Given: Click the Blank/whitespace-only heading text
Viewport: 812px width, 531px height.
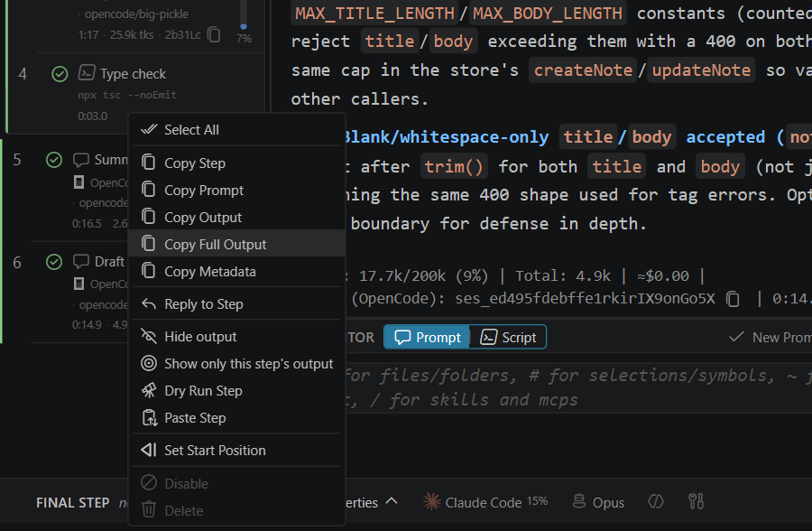Looking at the screenshot, I should coord(446,137).
